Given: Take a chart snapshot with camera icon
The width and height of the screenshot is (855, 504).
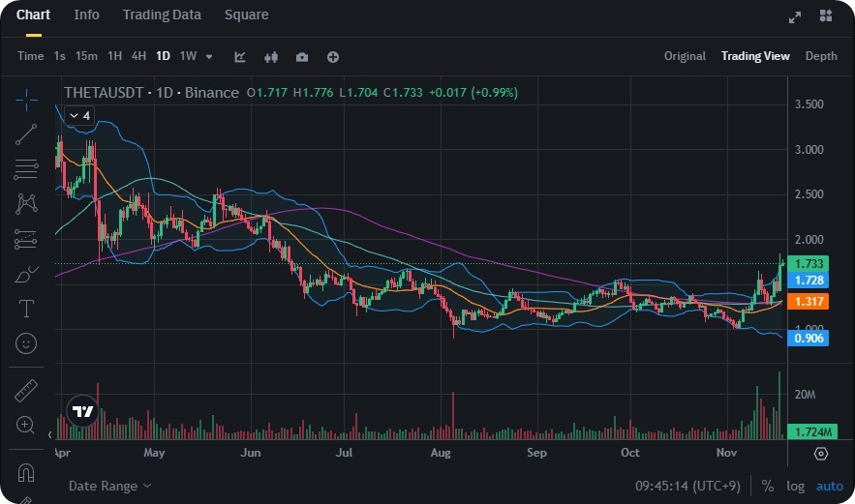Looking at the screenshot, I should (302, 57).
